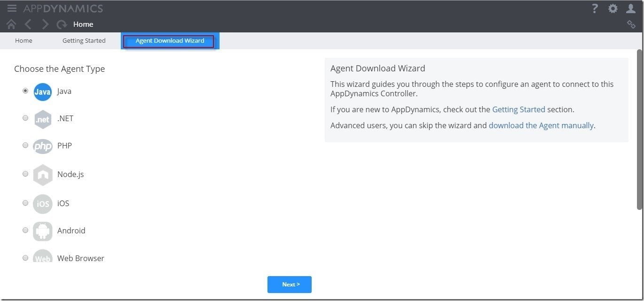
Task: Select the .NET radio button
Action: pos(25,118)
